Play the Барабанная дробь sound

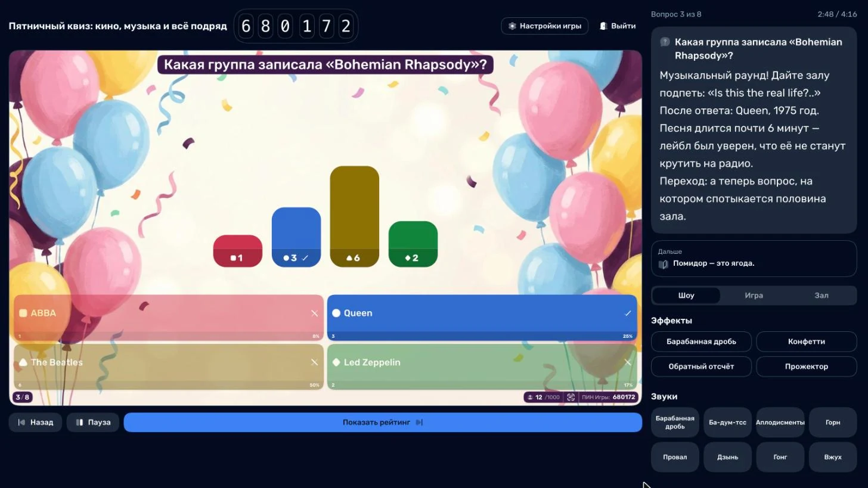coord(675,422)
